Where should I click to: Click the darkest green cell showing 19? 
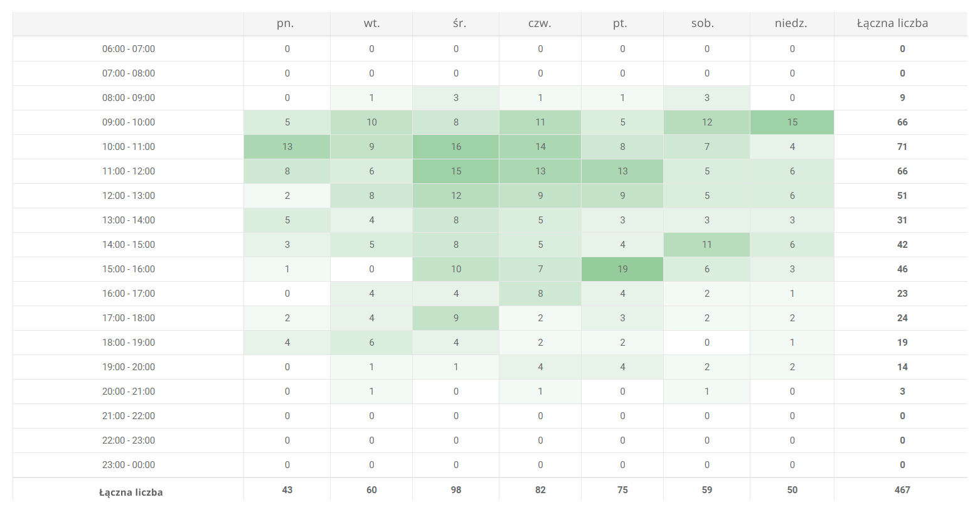click(x=622, y=269)
